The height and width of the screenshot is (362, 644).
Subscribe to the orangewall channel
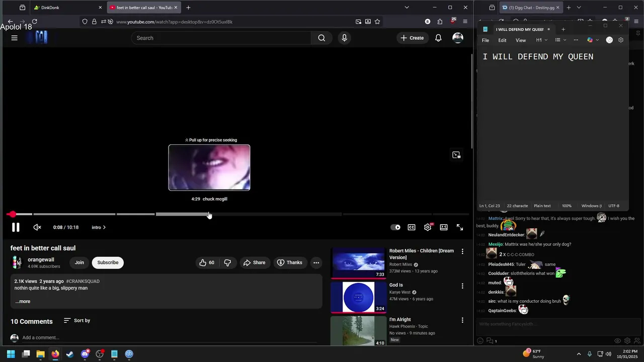[108, 262]
